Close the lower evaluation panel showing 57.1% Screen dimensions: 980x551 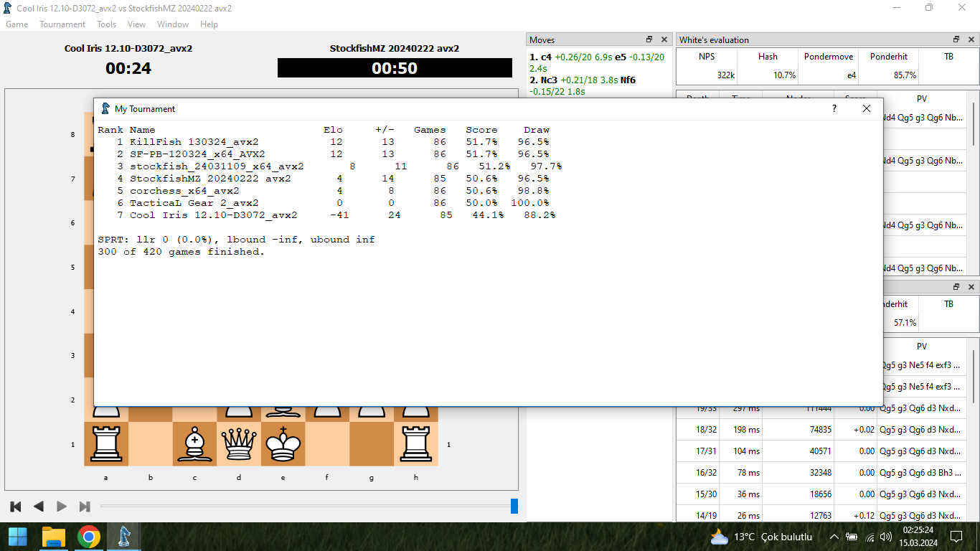971,286
